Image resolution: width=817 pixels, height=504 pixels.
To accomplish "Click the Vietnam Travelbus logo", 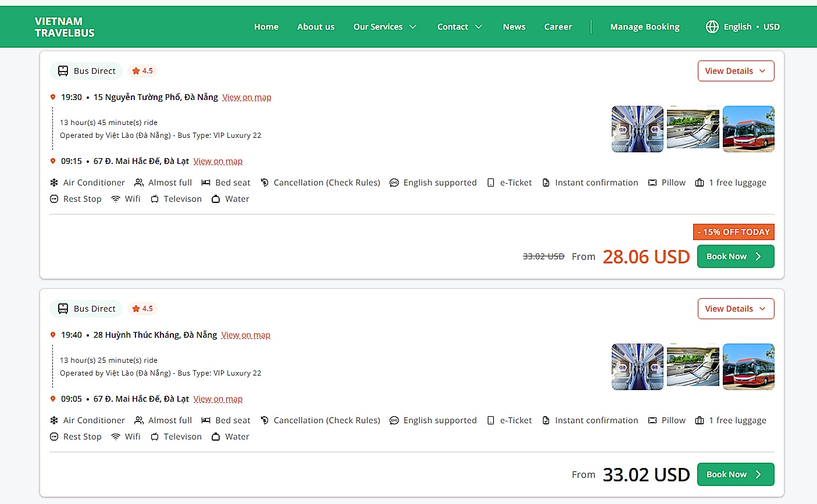I will point(65,27).
